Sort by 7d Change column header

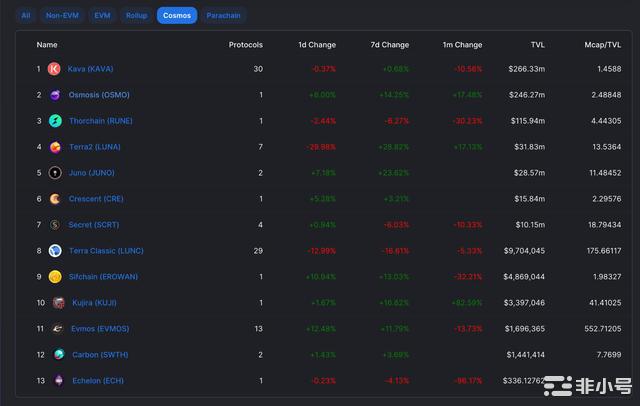coord(389,45)
